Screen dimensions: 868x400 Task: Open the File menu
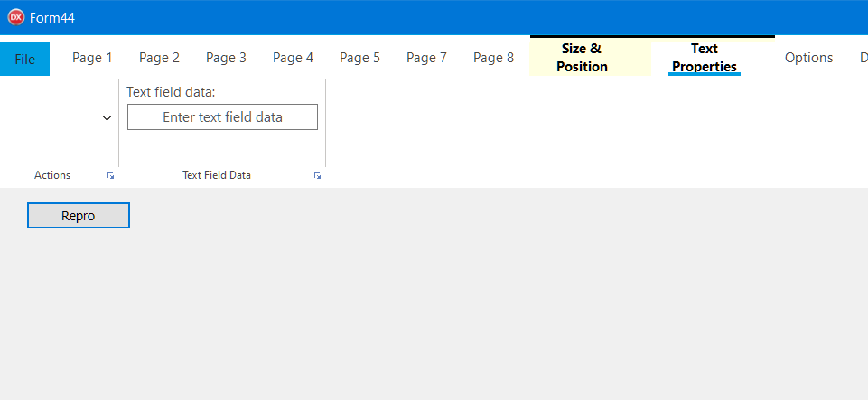tap(24, 59)
